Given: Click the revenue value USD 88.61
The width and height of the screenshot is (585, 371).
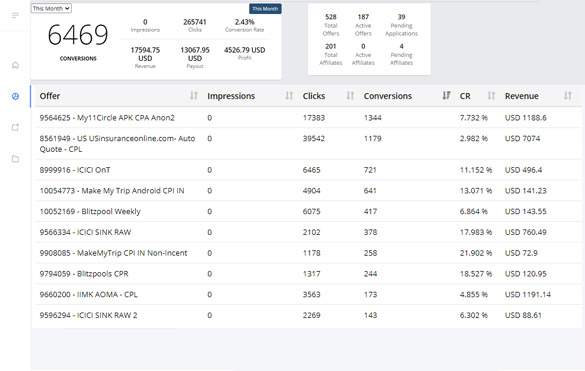Looking at the screenshot, I should click(523, 315).
